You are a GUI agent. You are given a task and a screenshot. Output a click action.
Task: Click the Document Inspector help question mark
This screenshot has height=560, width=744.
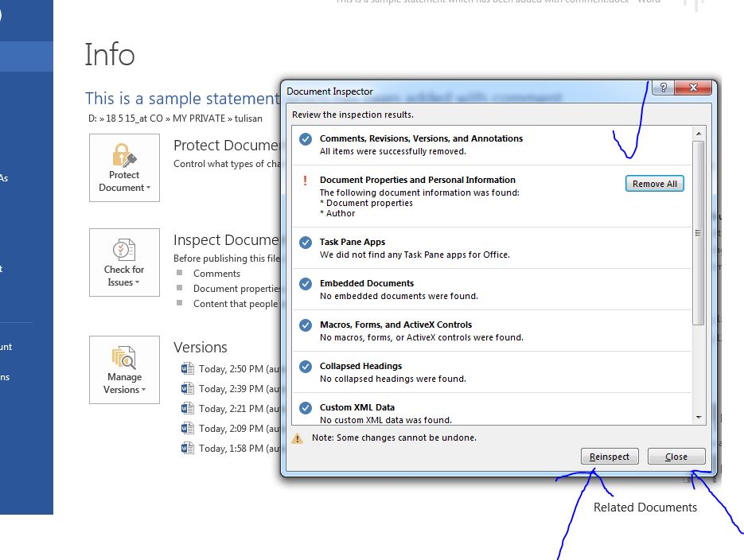point(664,87)
